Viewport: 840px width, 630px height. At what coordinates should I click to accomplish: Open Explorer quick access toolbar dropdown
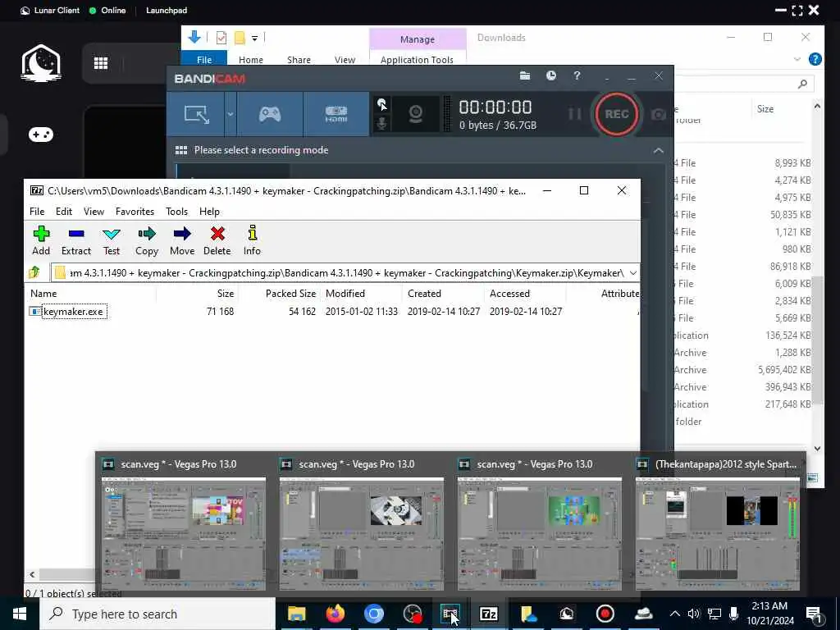(x=254, y=38)
